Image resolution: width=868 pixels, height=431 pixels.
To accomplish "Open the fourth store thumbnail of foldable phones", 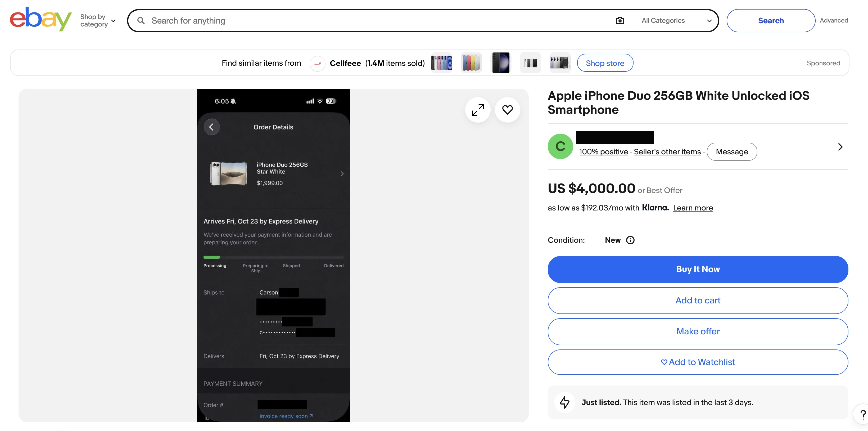I will point(530,63).
